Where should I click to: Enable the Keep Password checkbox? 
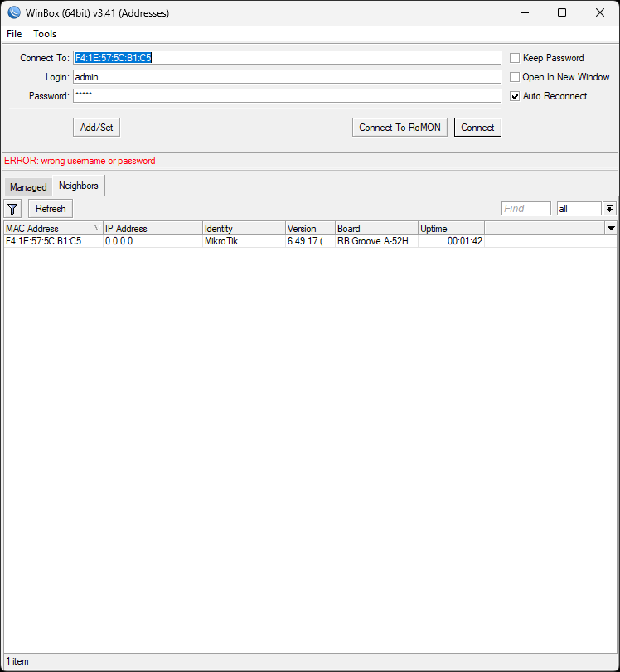515,58
